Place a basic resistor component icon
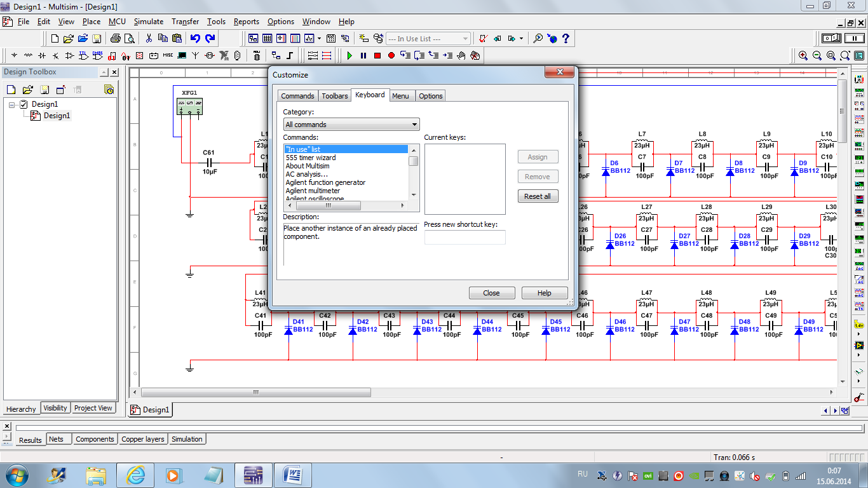The width and height of the screenshot is (868, 488). [28, 55]
